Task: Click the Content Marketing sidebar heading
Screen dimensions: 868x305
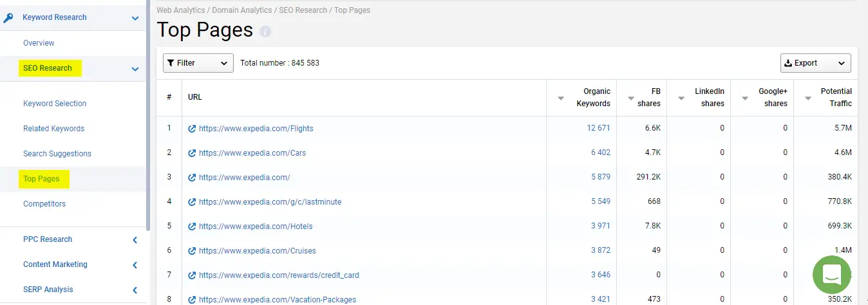Action: pyautogui.click(x=55, y=264)
